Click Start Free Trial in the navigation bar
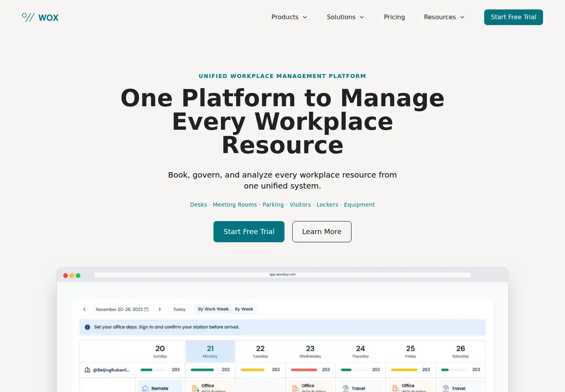This screenshot has width=565, height=392. (x=514, y=17)
